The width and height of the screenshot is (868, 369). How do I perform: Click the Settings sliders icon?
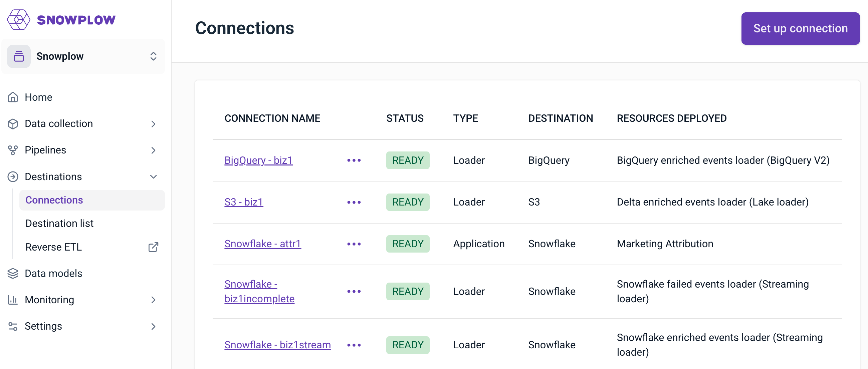pyautogui.click(x=13, y=326)
